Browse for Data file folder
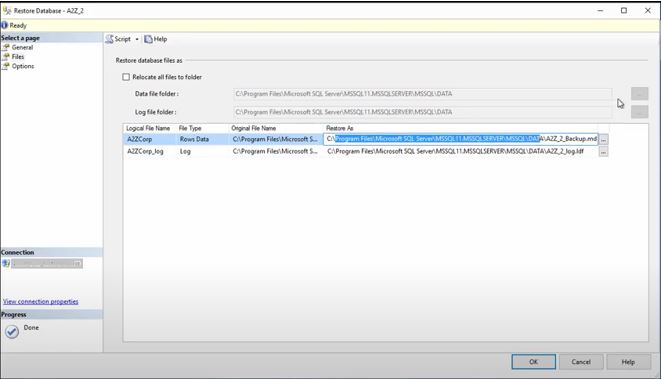This screenshot has height=380, width=662. pos(639,94)
